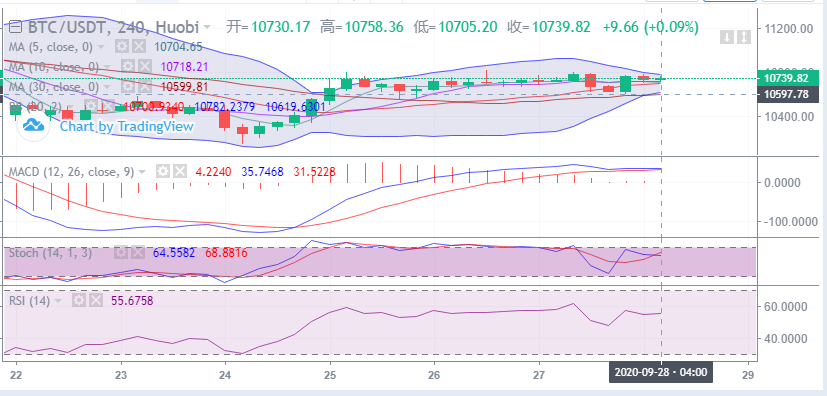
Task: Click the BB value 10619.6301
Action: [x=295, y=107]
